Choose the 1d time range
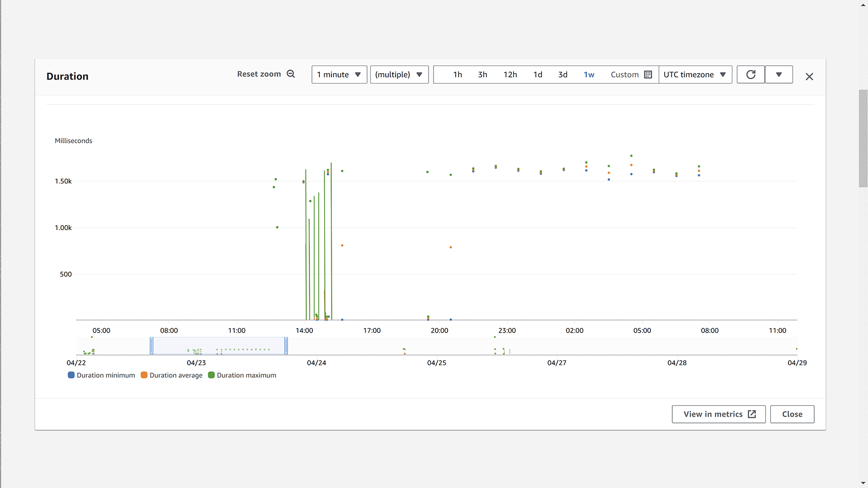868x488 pixels. [x=538, y=75]
